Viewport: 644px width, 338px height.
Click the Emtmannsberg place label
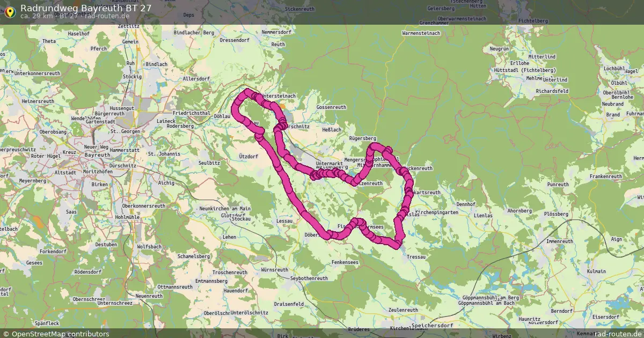point(210,281)
